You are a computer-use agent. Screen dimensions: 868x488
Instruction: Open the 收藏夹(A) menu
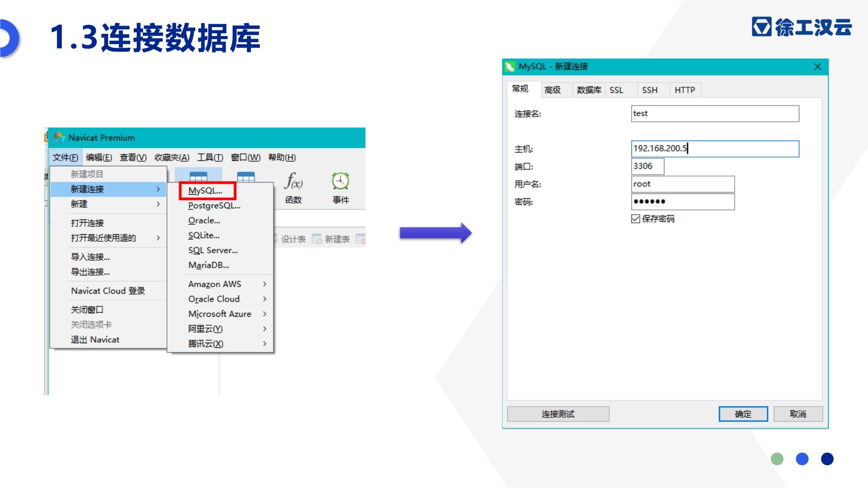[x=172, y=157]
